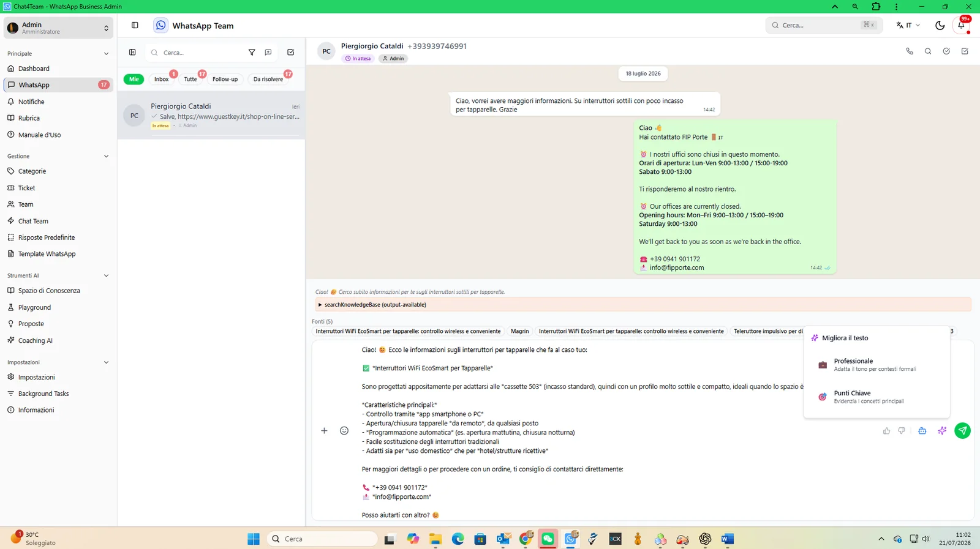Open Template WhatsApp in the sidebar
The image size is (980, 549).
[58, 254]
